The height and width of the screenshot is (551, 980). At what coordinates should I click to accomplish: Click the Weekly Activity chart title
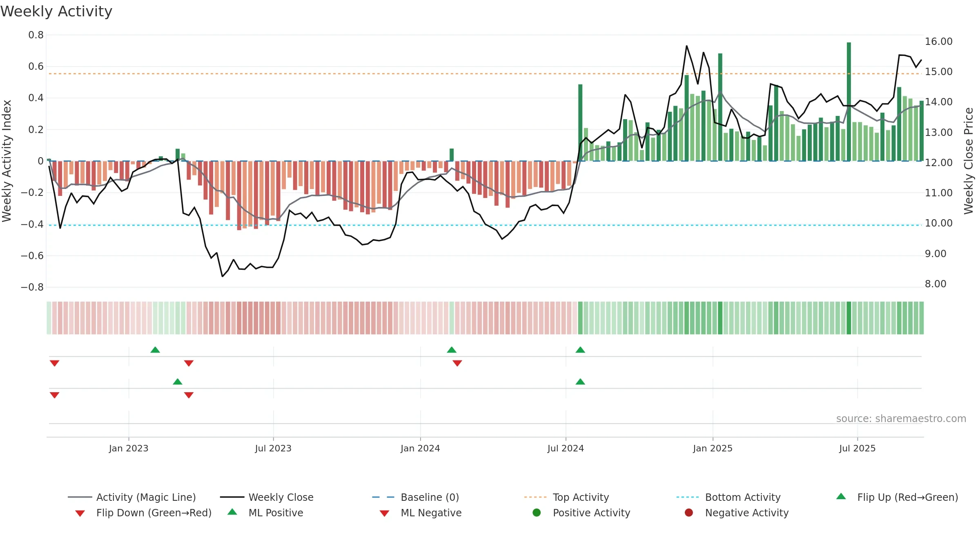(56, 11)
